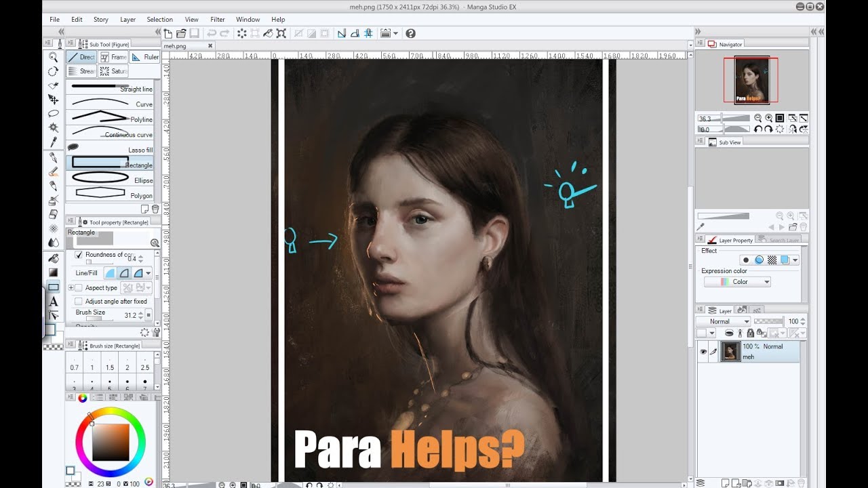Viewport: 868px width, 488px height.
Task: Click the Lock layer icon
Action: point(750,333)
